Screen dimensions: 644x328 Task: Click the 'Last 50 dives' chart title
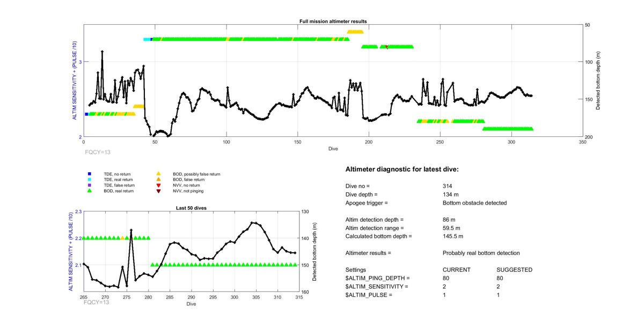point(191,208)
